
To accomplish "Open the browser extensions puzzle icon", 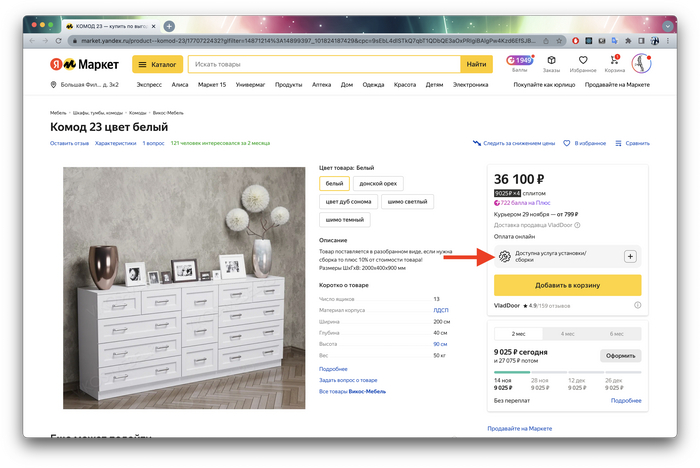I will [628, 41].
